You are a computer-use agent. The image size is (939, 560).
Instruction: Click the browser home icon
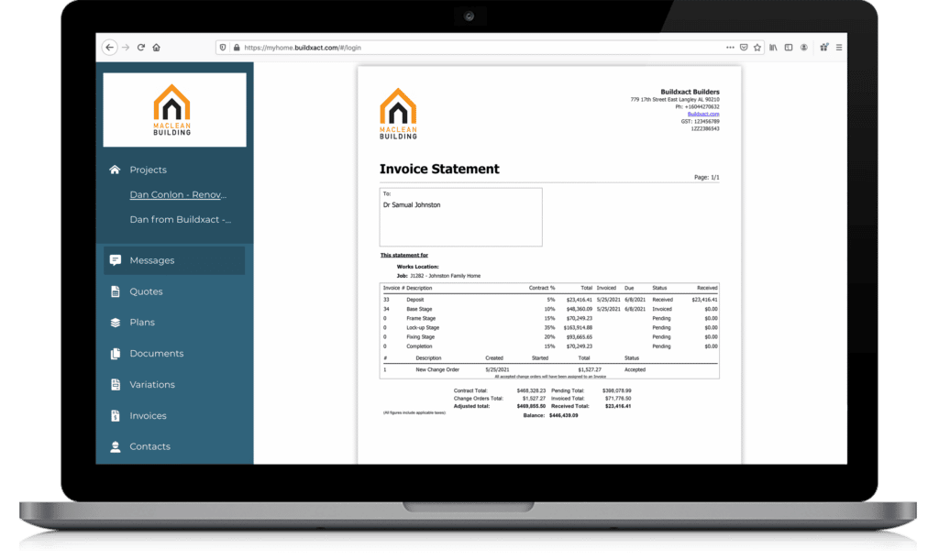[157, 47]
